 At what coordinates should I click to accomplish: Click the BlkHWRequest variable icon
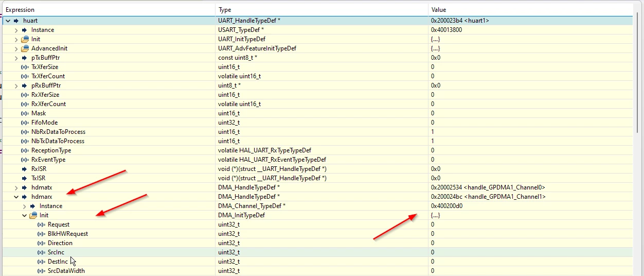(41, 234)
